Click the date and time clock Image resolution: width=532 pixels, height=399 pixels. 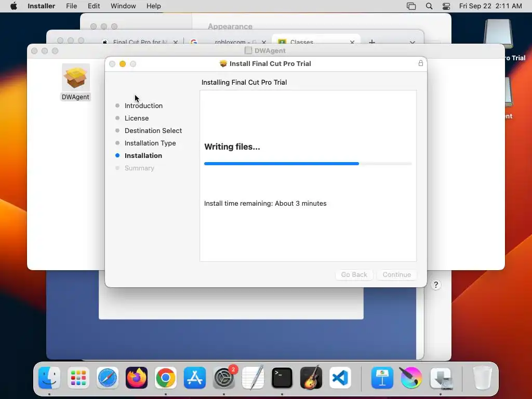pos(490,6)
